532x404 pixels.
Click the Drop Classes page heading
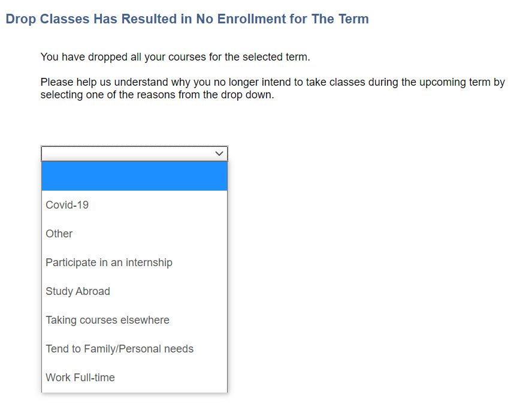coord(187,19)
